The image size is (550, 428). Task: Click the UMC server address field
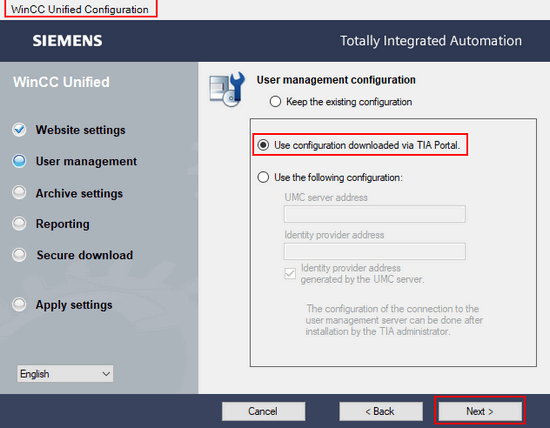(x=375, y=214)
